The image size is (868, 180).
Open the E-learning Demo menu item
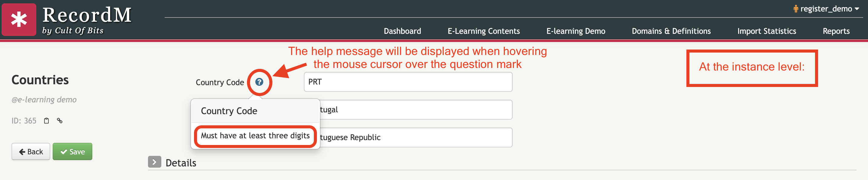pyautogui.click(x=576, y=31)
